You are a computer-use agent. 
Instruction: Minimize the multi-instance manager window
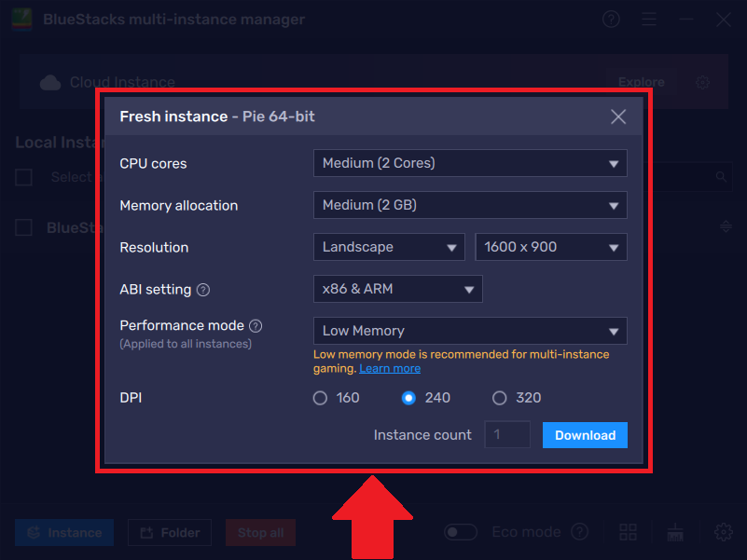tap(686, 20)
